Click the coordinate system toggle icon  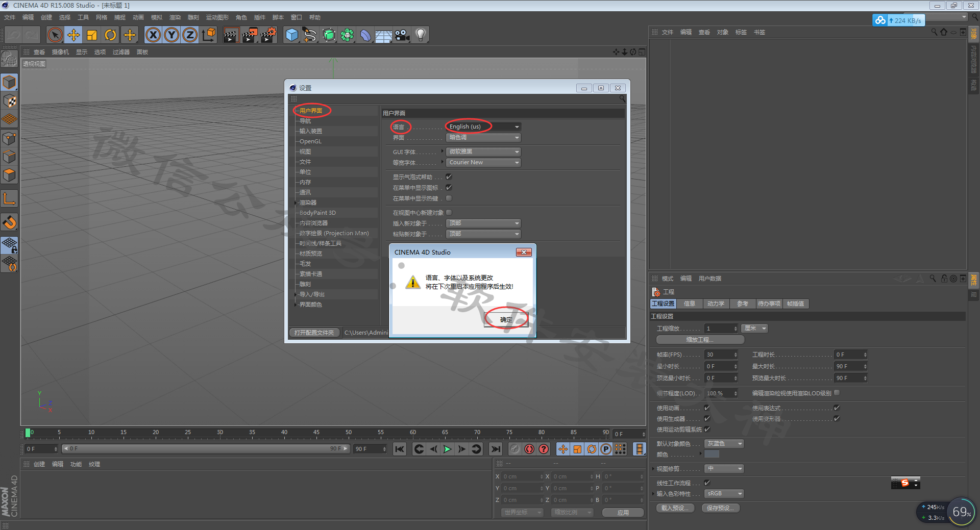209,35
